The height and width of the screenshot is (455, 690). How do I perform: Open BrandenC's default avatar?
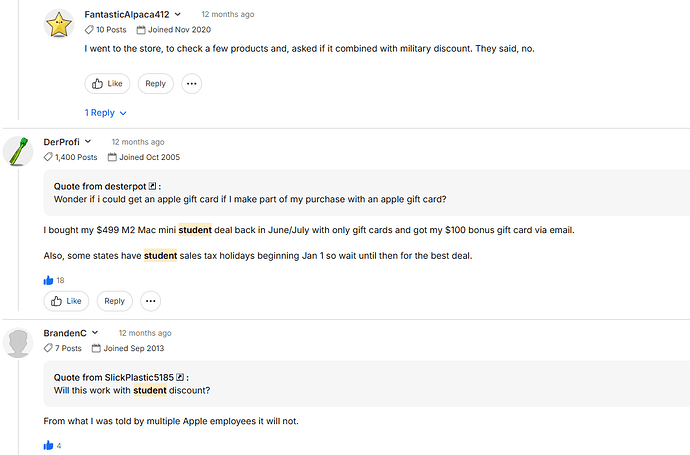[18, 342]
